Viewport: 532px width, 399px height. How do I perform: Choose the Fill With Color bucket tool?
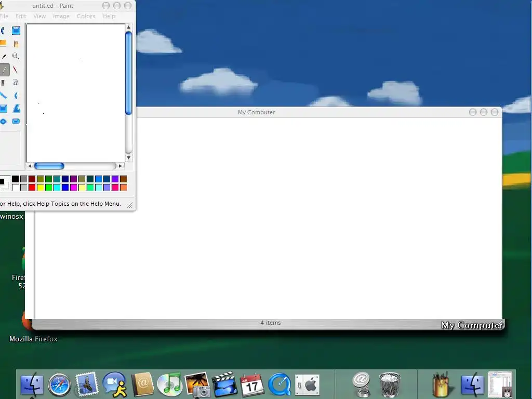coord(16,44)
